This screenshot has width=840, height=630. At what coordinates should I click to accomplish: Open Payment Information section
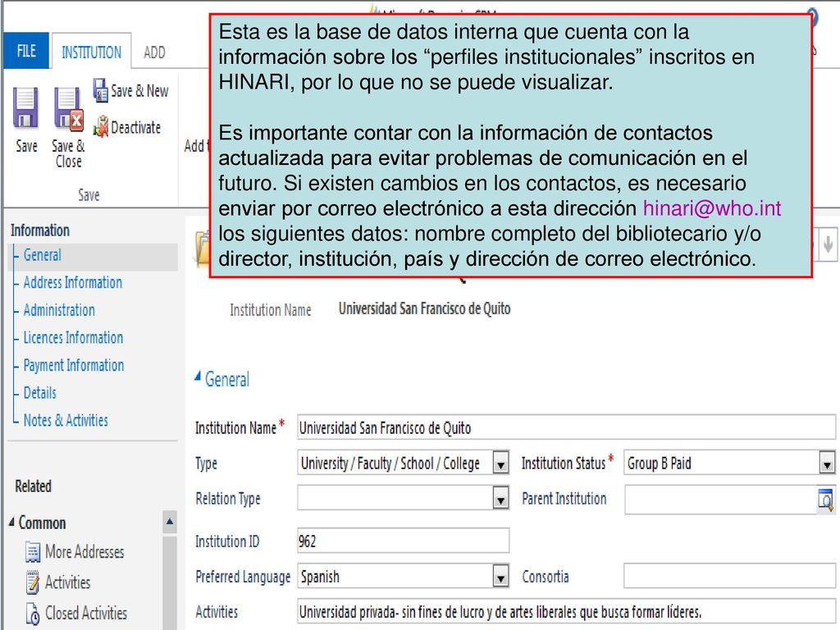pos(73,365)
